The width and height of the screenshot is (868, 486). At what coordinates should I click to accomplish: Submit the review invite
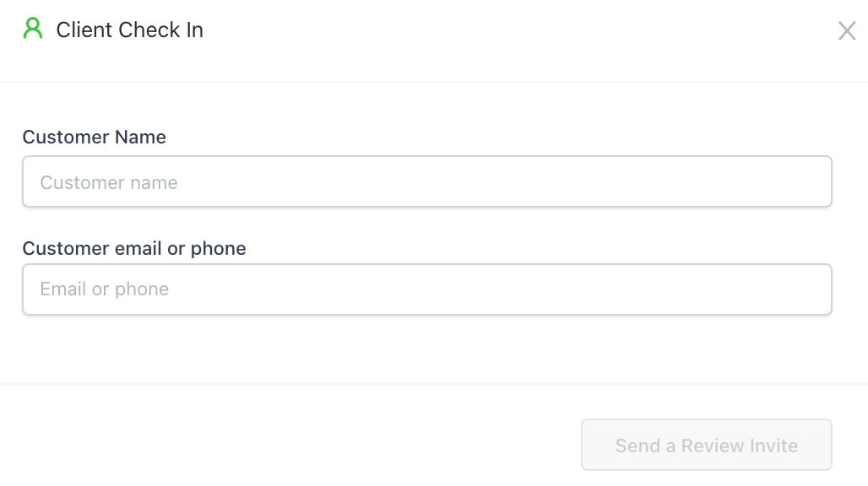click(x=706, y=445)
